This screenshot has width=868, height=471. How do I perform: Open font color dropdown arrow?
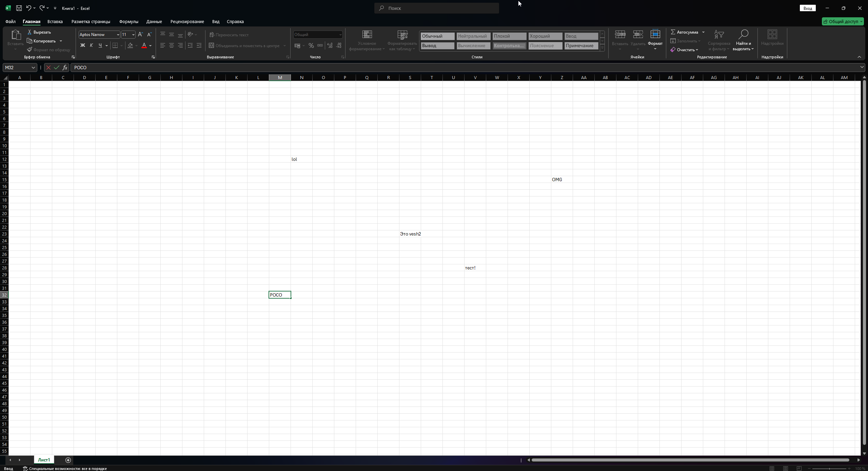[x=150, y=45]
